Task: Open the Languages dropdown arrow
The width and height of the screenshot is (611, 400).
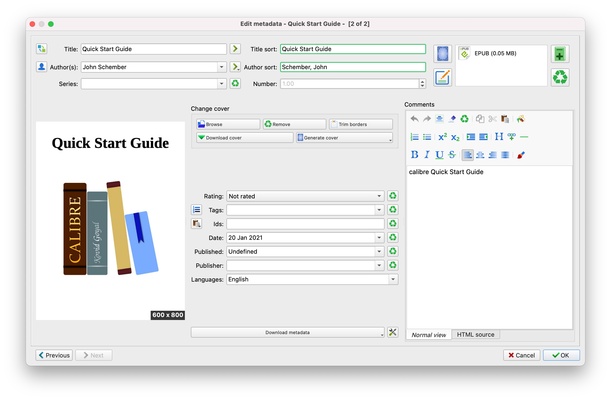Action: pos(393,279)
